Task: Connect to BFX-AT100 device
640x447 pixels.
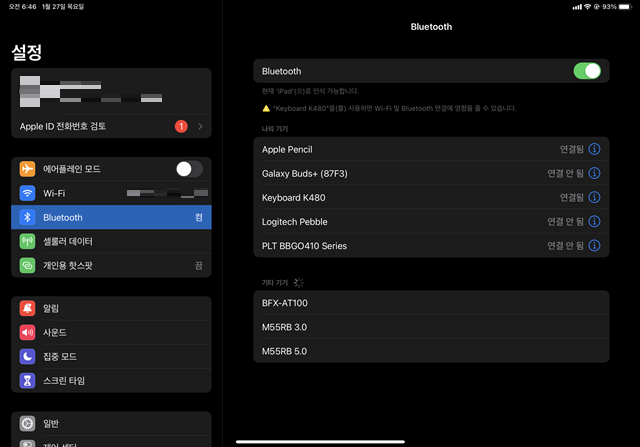Action: pos(431,302)
